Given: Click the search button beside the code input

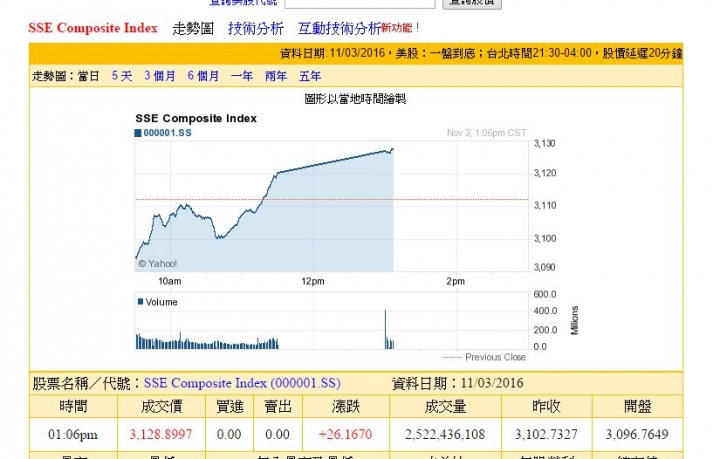Looking at the screenshot, I should (x=472, y=3).
